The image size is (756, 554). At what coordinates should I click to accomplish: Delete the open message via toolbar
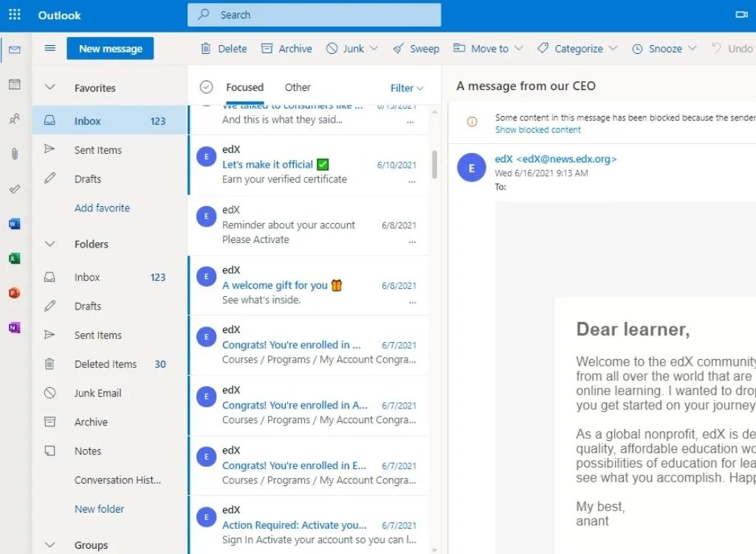pyautogui.click(x=223, y=48)
